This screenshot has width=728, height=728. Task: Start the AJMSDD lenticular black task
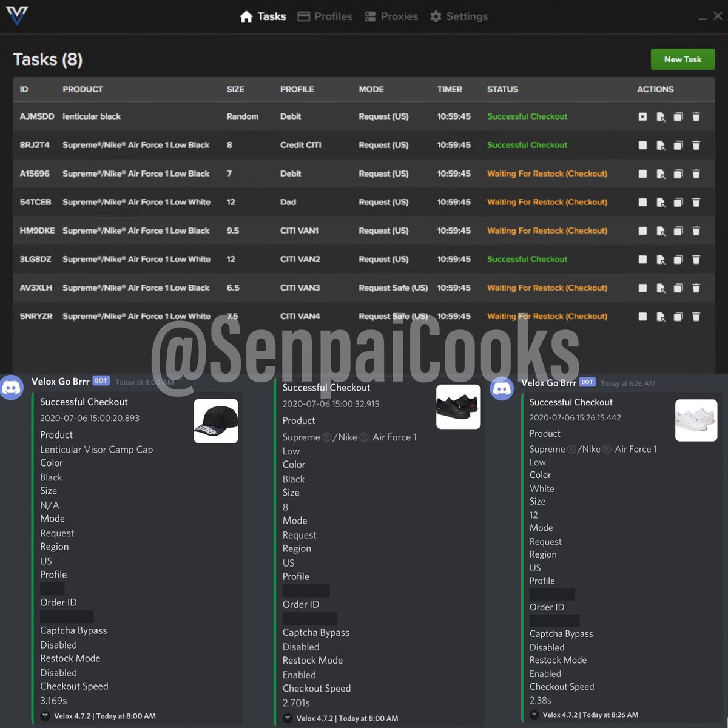click(642, 116)
